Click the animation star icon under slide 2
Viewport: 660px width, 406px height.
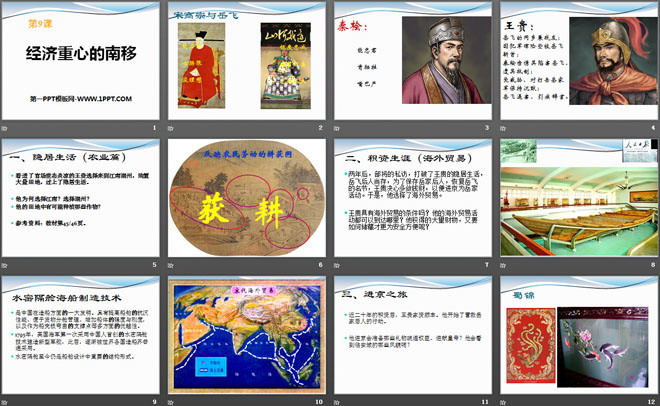pos(170,128)
